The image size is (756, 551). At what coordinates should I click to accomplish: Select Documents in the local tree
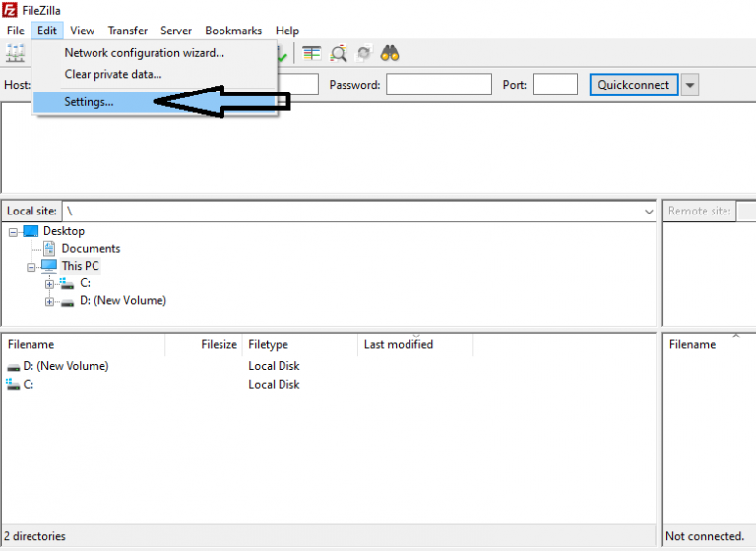tap(91, 248)
